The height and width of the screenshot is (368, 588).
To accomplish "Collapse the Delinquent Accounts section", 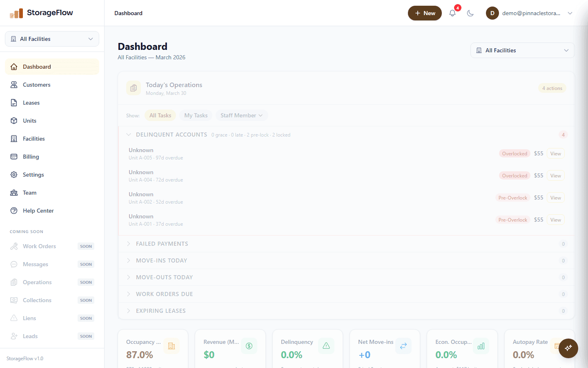I will pyautogui.click(x=129, y=134).
